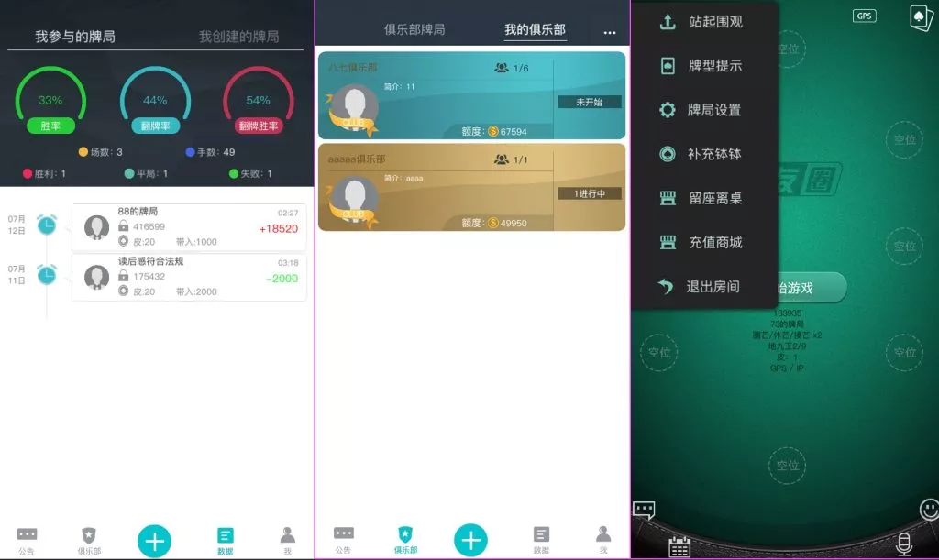Image resolution: width=939 pixels, height=560 pixels.
Task: Open the chat bubble icon on poker table
Action: pos(644,509)
